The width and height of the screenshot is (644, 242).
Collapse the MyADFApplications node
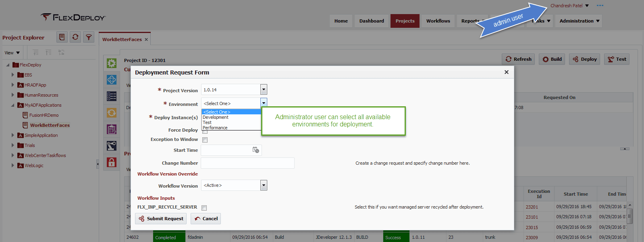tap(13, 105)
